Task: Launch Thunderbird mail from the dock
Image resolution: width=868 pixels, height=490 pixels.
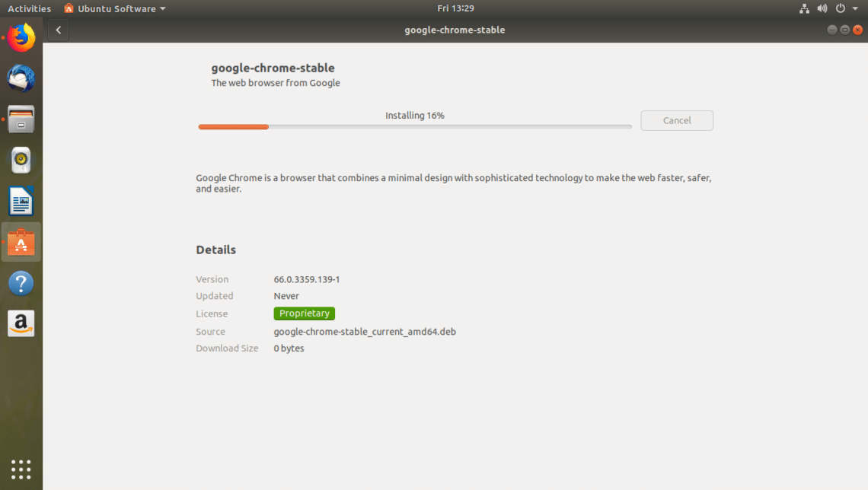Action: point(21,78)
